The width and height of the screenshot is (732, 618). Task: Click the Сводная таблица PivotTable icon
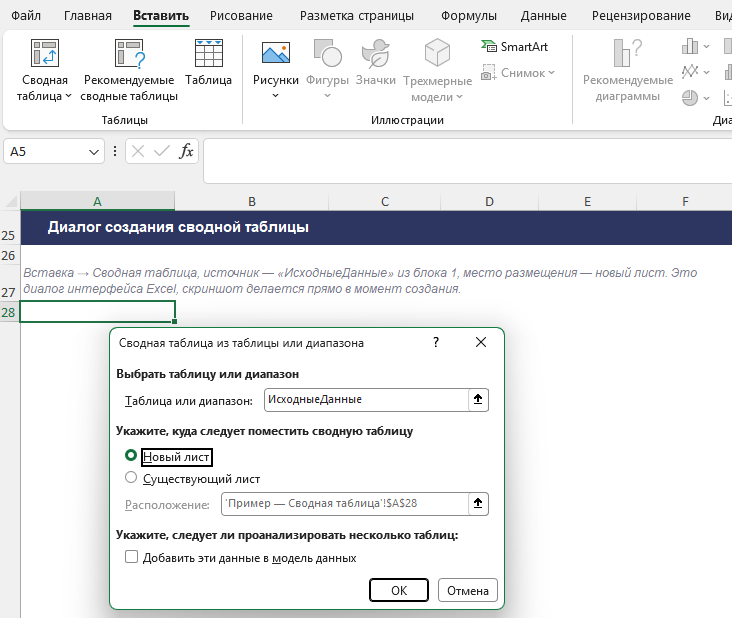point(45,53)
